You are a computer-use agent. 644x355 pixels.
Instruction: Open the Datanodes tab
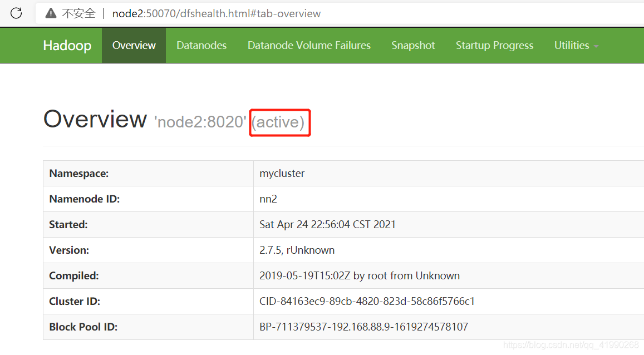click(x=201, y=45)
